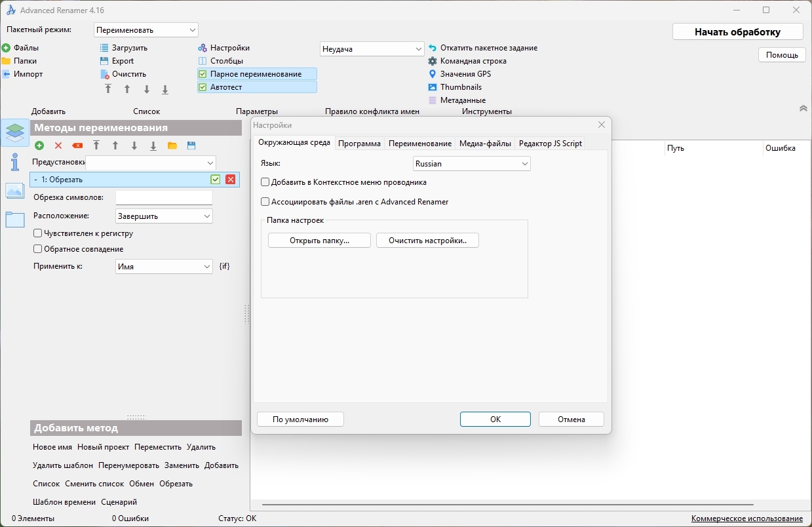Confirm settings with OK button
The height and width of the screenshot is (527, 812).
tap(495, 420)
